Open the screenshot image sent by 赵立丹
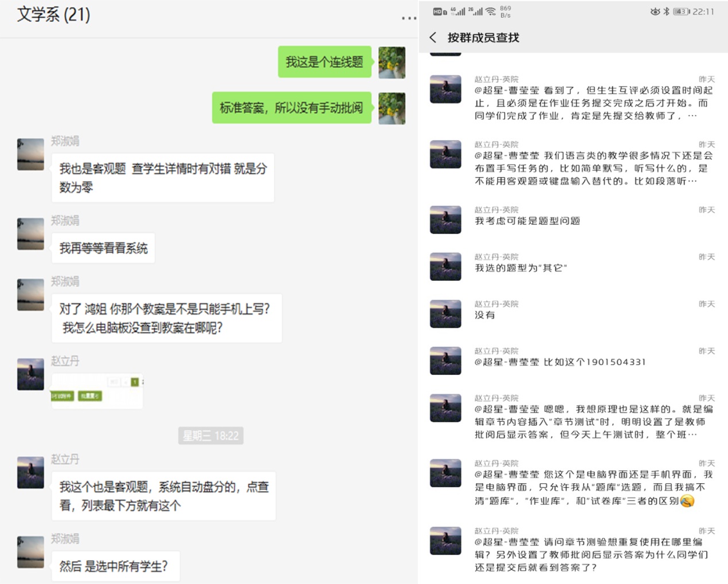 (97, 391)
